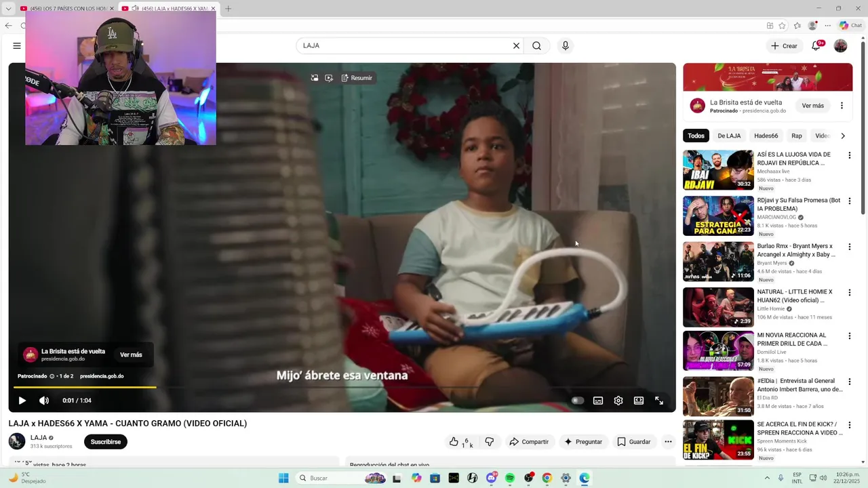Click Ver más on video ad overlay

(x=131, y=355)
